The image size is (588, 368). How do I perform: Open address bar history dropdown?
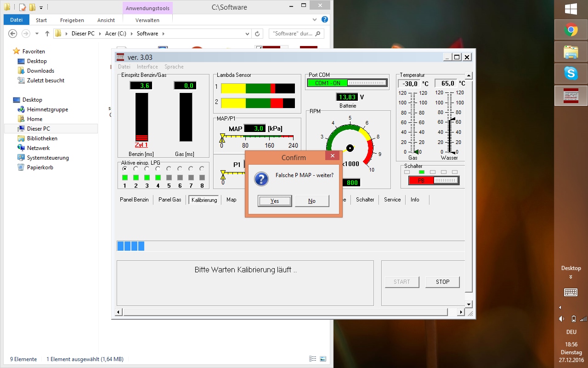(x=248, y=34)
